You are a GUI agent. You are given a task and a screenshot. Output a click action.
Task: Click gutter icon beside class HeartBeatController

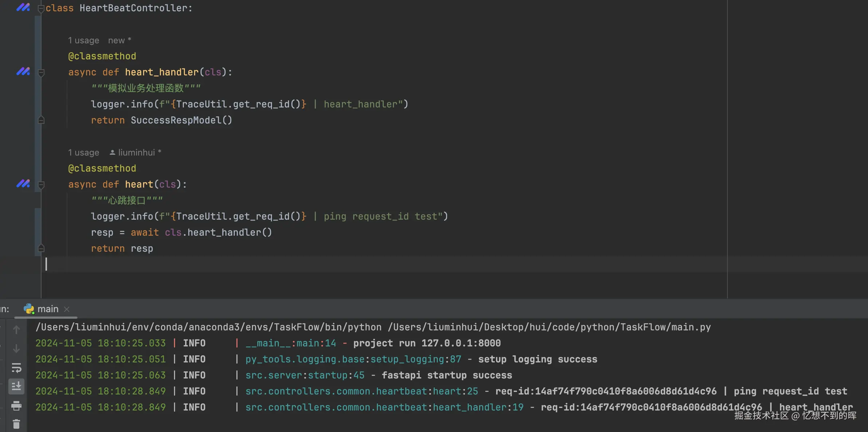click(x=23, y=8)
